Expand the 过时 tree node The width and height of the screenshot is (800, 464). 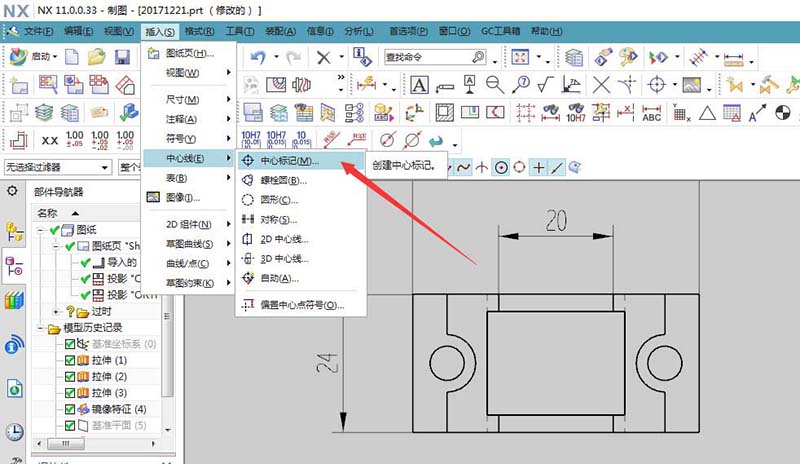56,311
